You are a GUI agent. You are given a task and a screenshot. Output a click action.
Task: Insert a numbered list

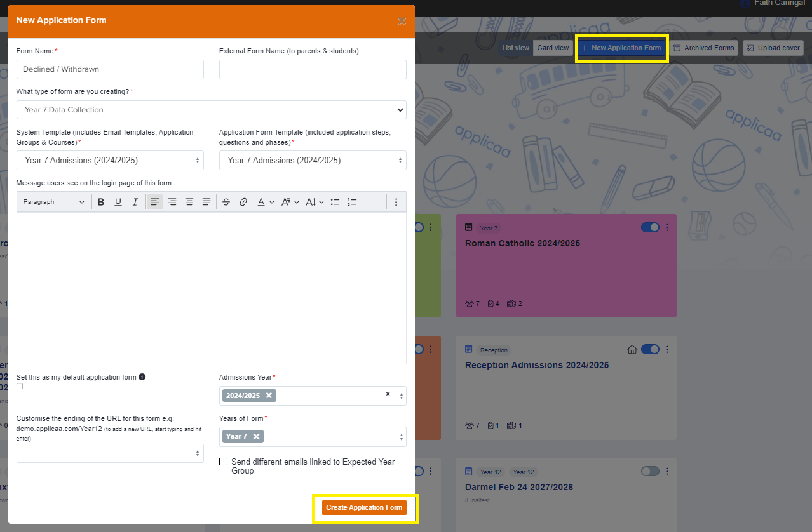(353, 202)
